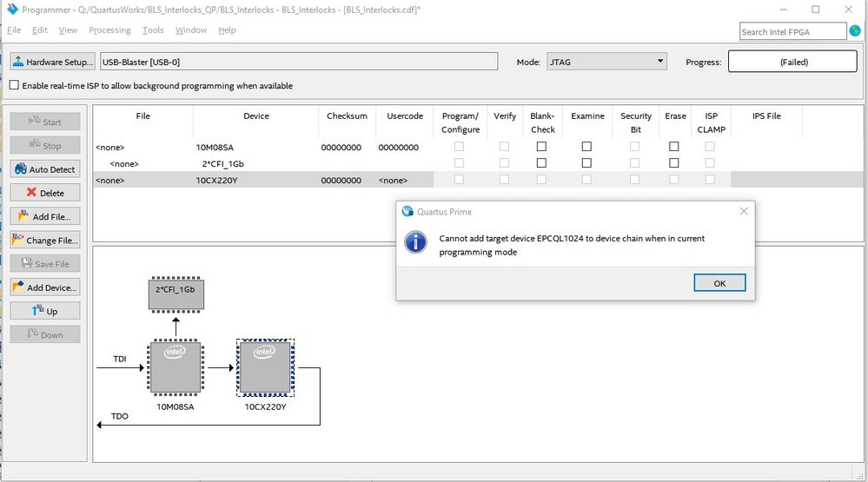Select the 10CX220Y chip in the chain diagram
868x482 pixels.
(x=265, y=367)
